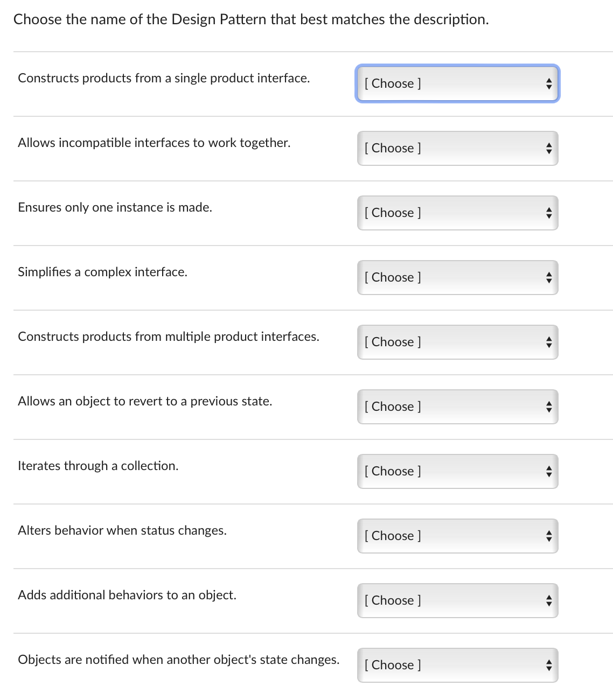Click arrow icon on 'single product interface' dropdown
This screenshot has height=700, width=613.
coord(548,83)
